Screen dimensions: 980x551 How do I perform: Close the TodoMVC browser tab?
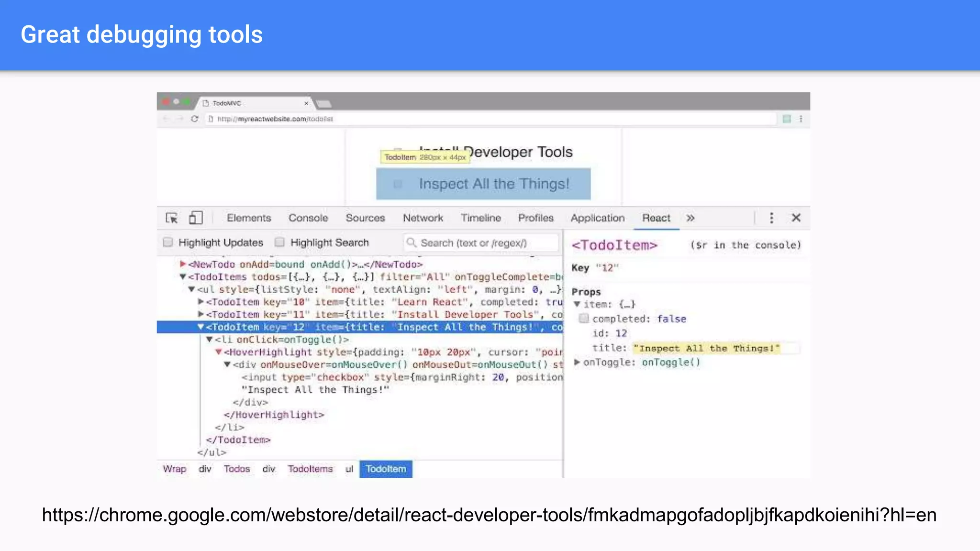(x=306, y=103)
